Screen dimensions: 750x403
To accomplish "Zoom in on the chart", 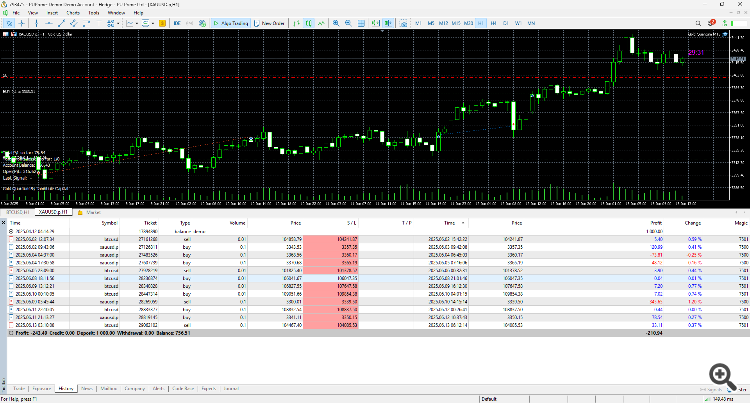I will click(x=336, y=23).
